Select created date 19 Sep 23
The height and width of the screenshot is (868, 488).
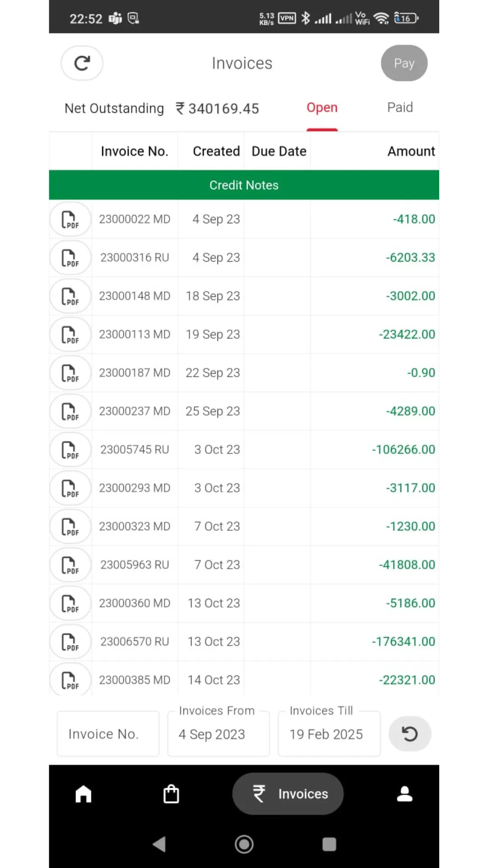[x=213, y=335]
